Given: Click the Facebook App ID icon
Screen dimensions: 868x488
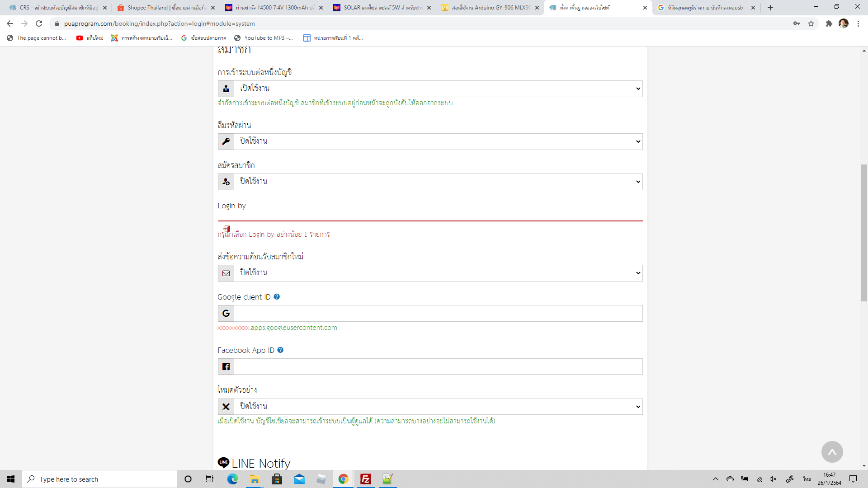Looking at the screenshot, I should (x=226, y=366).
